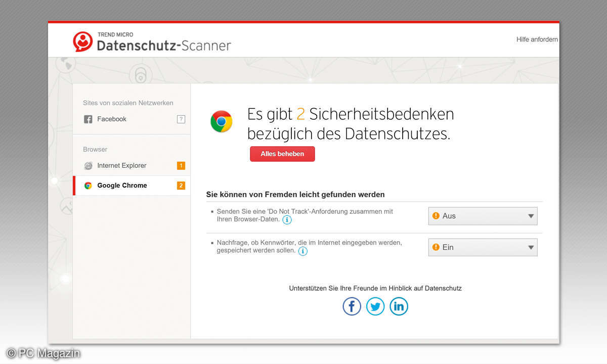Share via the Twitter circle icon
This screenshot has width=607, height=364.
pyautogui.click(x=375, y=306)
